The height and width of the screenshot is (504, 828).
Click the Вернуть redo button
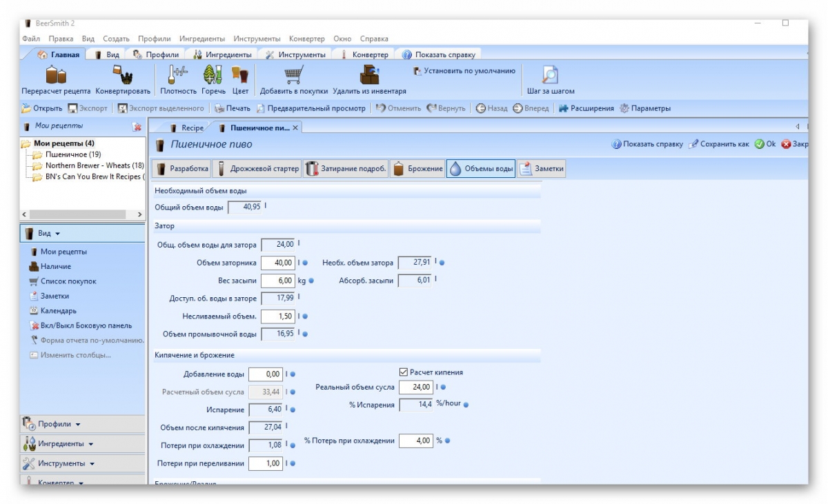tap(446, 108)
